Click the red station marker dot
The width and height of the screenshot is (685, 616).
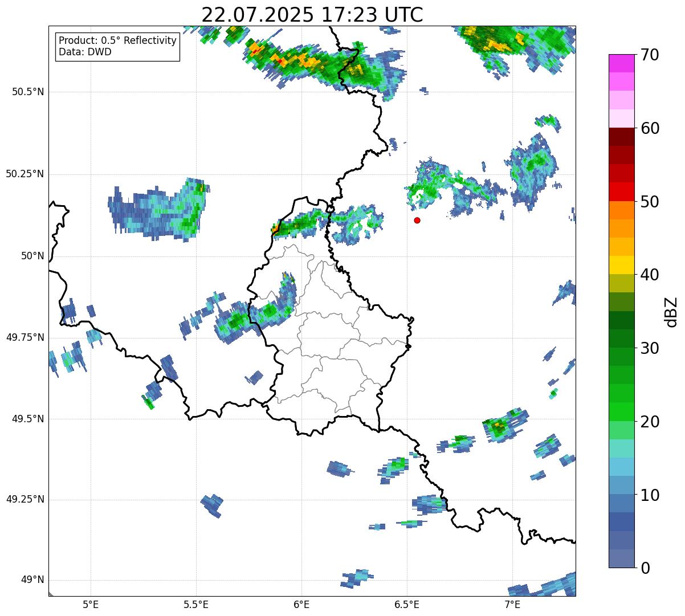click(x=417, y=220)
